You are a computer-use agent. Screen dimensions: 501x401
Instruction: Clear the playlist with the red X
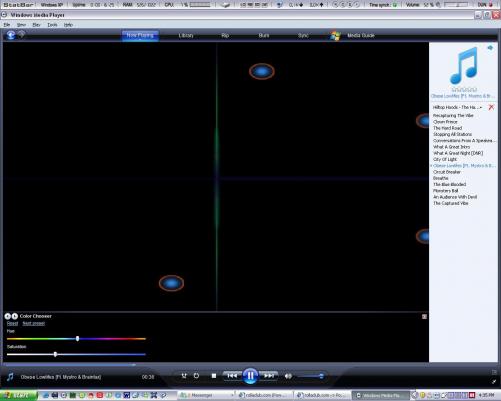[491, 107]
